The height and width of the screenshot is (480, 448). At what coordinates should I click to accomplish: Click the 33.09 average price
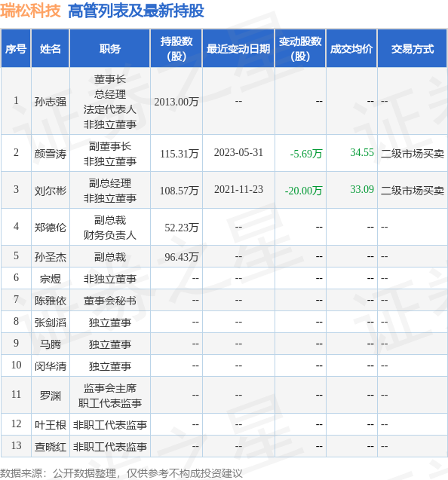[362, 189]
